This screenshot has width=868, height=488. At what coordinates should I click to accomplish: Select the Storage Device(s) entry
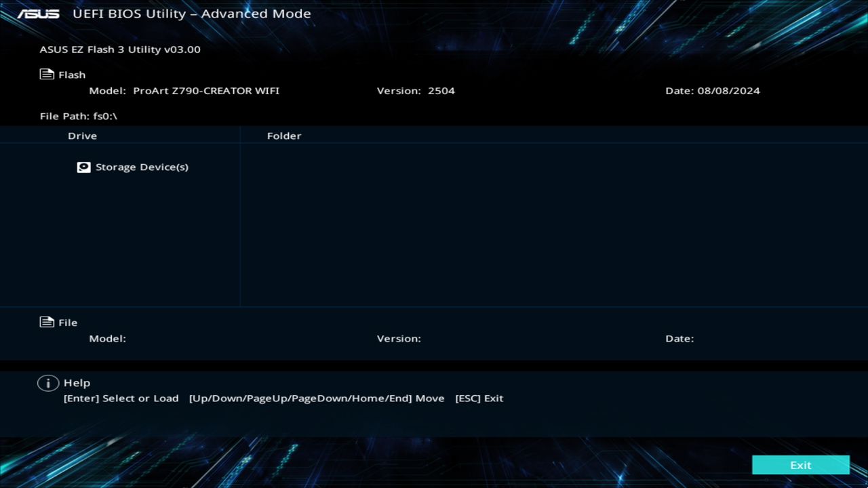[142, 167]
